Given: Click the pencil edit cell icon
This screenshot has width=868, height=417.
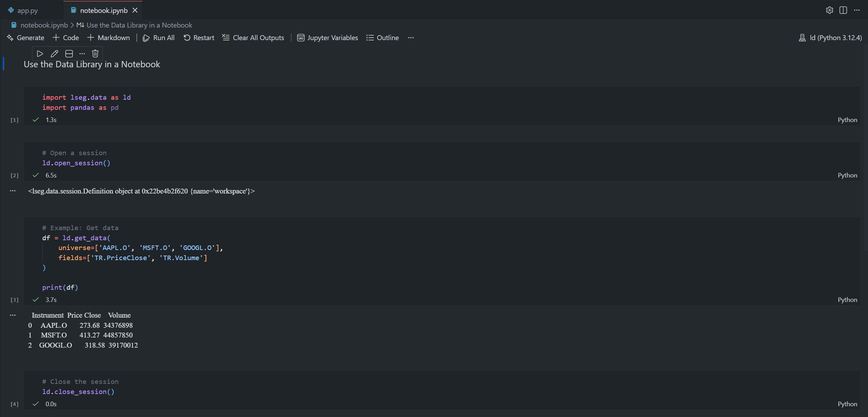Looking at the screenshot, I should pos(54,54).
